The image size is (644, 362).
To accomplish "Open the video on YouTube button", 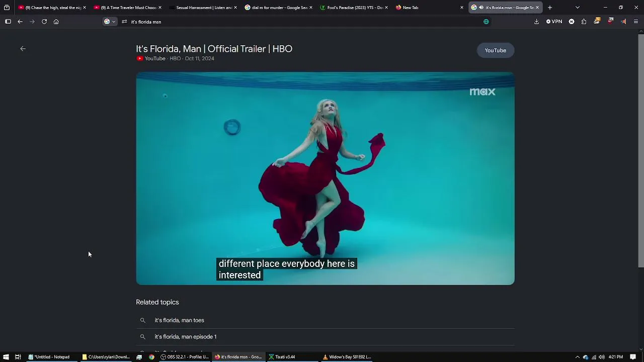I will [x=496, y=50].
